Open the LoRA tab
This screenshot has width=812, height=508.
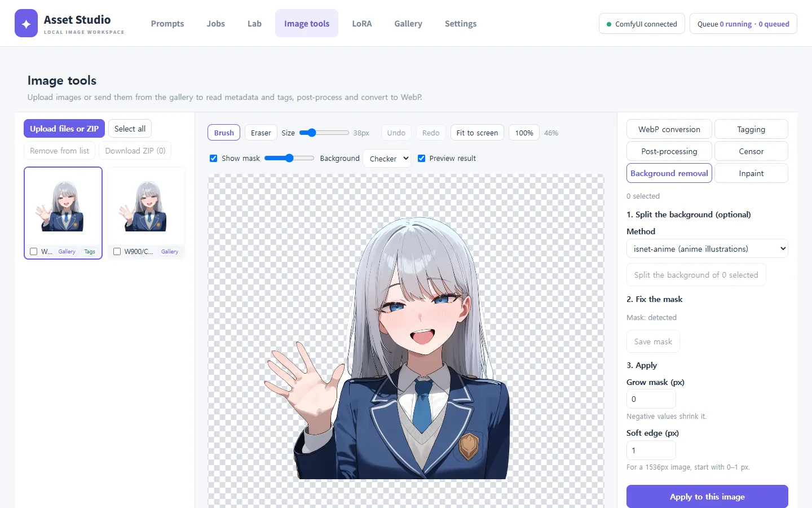[362, 24]
